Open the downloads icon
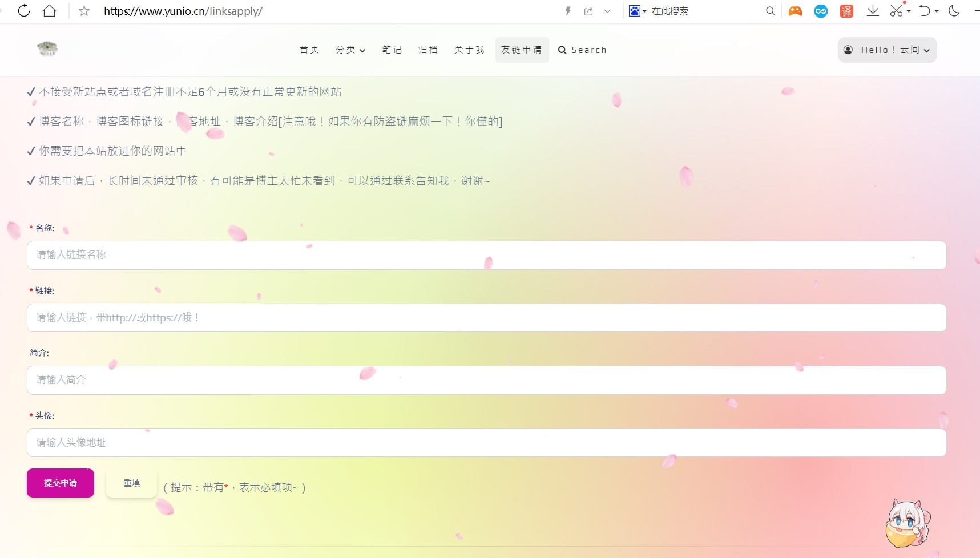The width and height of the screenshot is (980, 558). (x=873, y=11)
